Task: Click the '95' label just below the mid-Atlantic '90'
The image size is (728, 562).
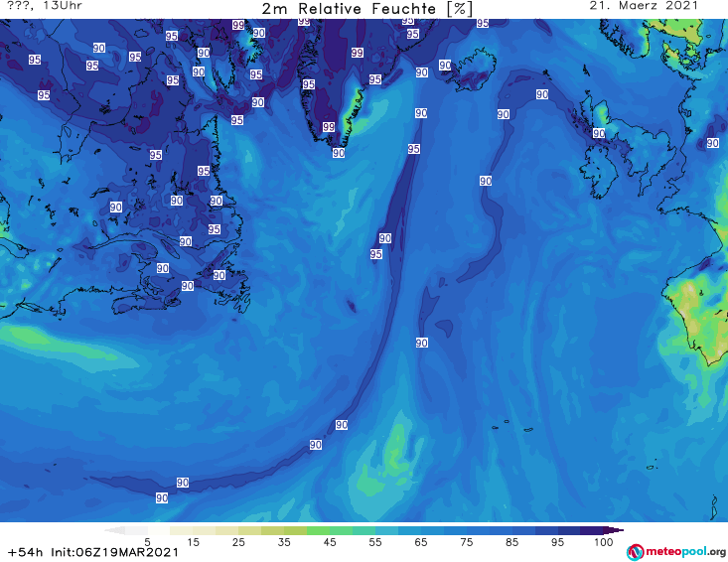Action: coord(376,254)
